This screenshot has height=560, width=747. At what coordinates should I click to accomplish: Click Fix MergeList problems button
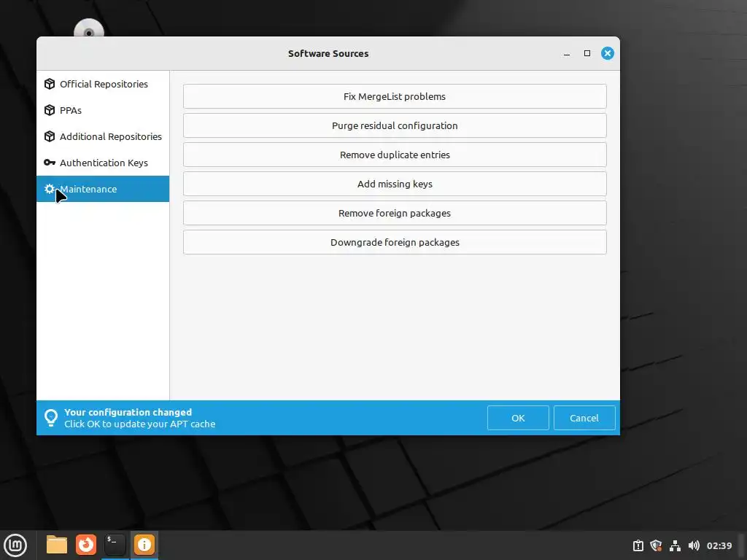click(x=395, y=96)
